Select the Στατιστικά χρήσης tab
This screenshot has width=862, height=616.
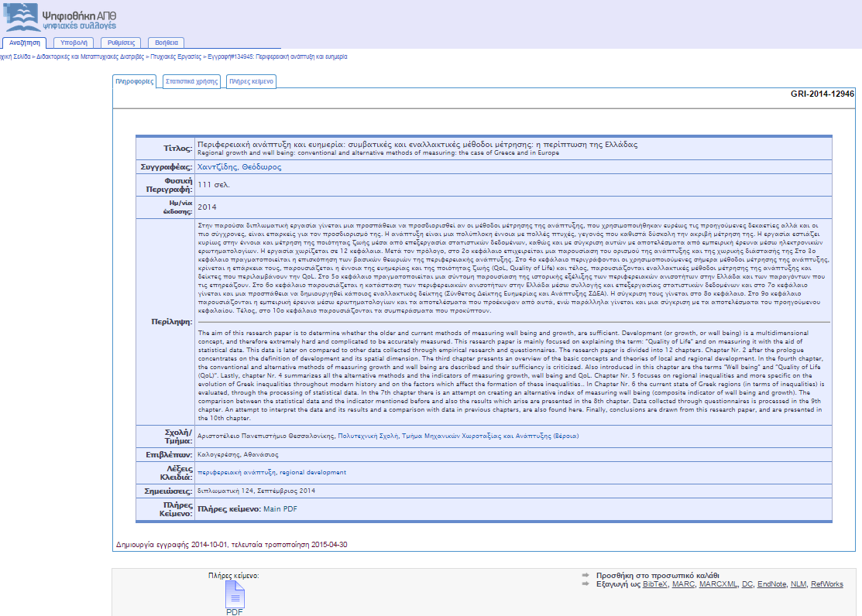pyautogui.click(x=192, y=81)
